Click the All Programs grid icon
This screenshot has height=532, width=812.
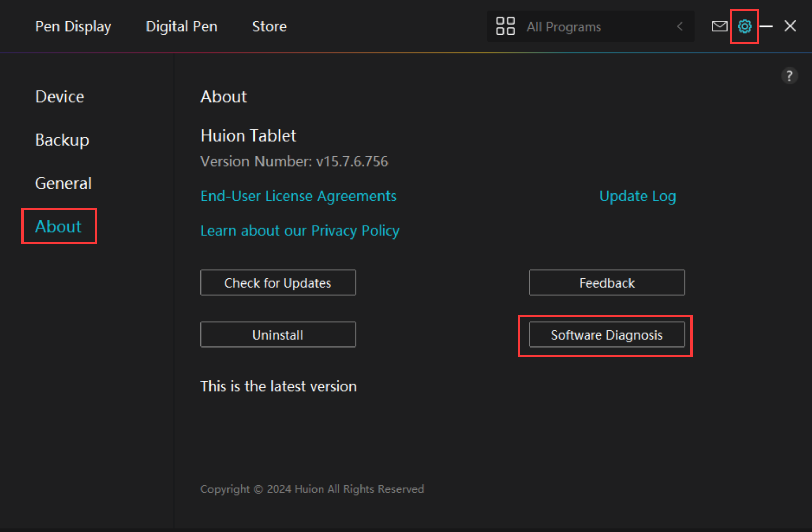click(505, 26)
